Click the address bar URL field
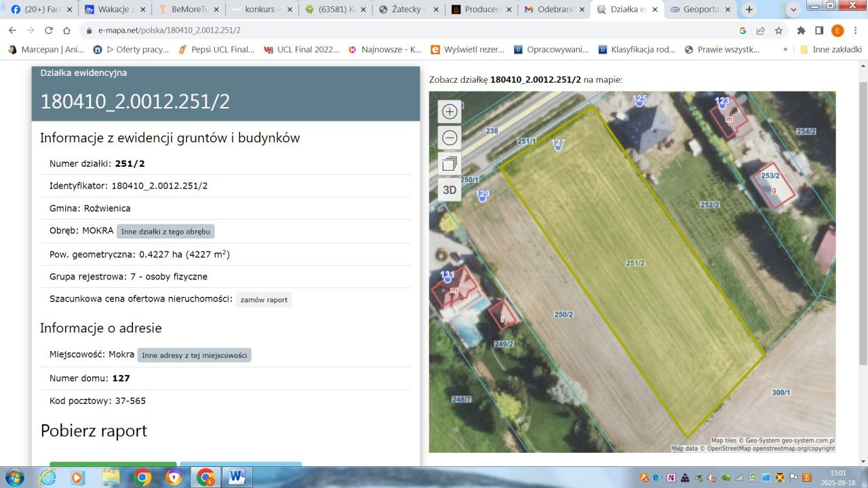 click(407, 30)
